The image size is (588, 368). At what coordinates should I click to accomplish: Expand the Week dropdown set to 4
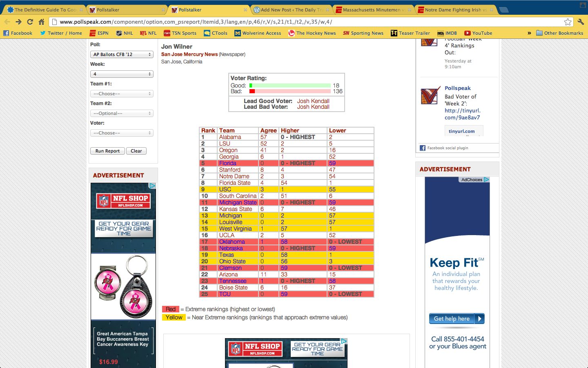click(x=122, y=74)
